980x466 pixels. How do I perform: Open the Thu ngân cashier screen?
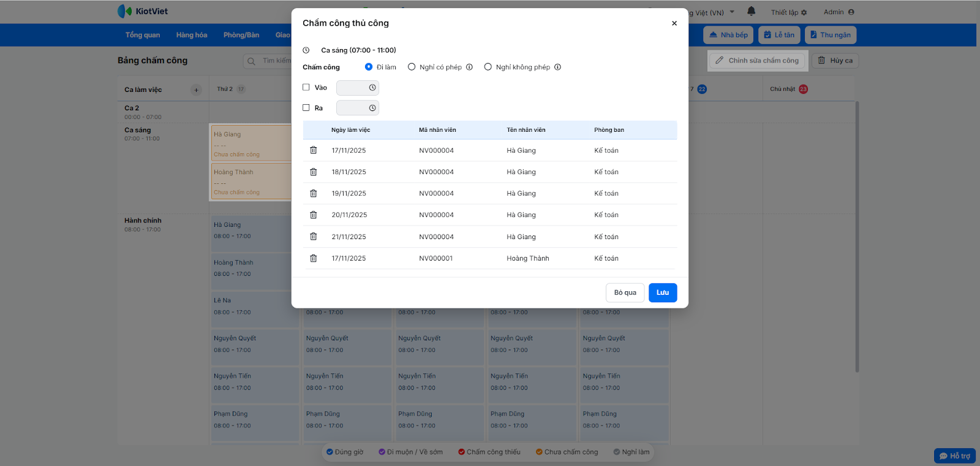pos(831,35)
